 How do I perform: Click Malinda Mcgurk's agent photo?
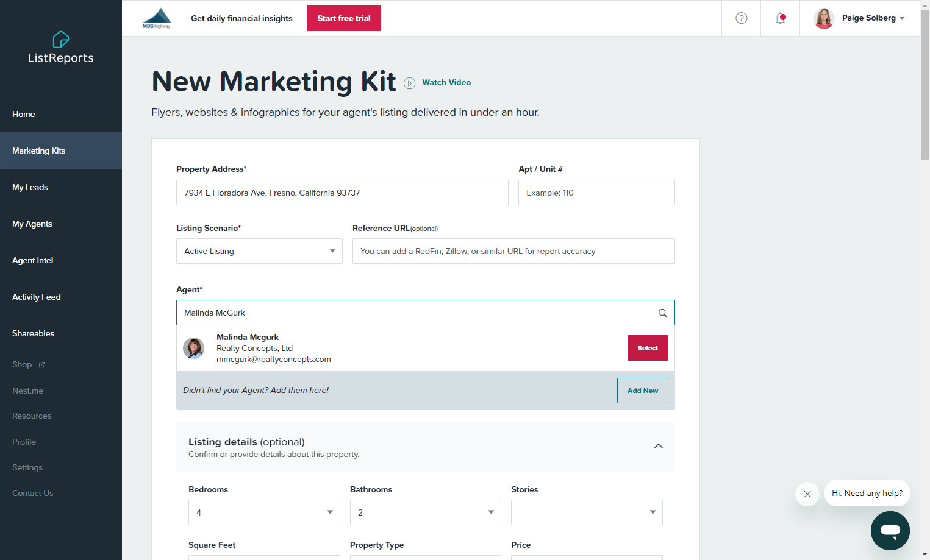194,348
